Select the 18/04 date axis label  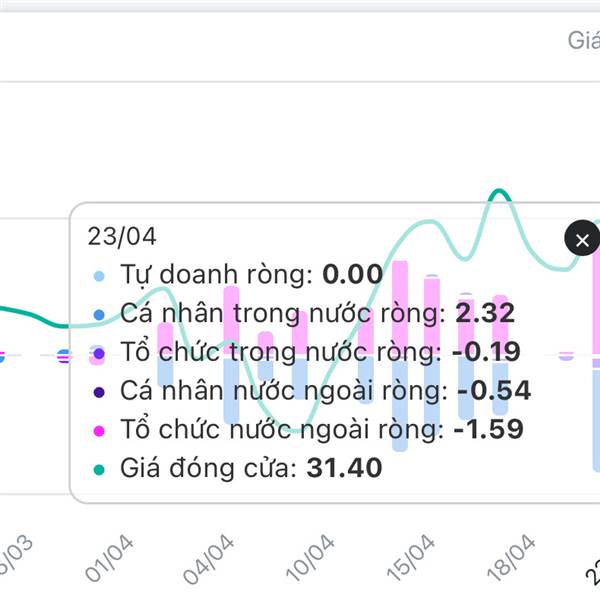[x=510, y=560]
